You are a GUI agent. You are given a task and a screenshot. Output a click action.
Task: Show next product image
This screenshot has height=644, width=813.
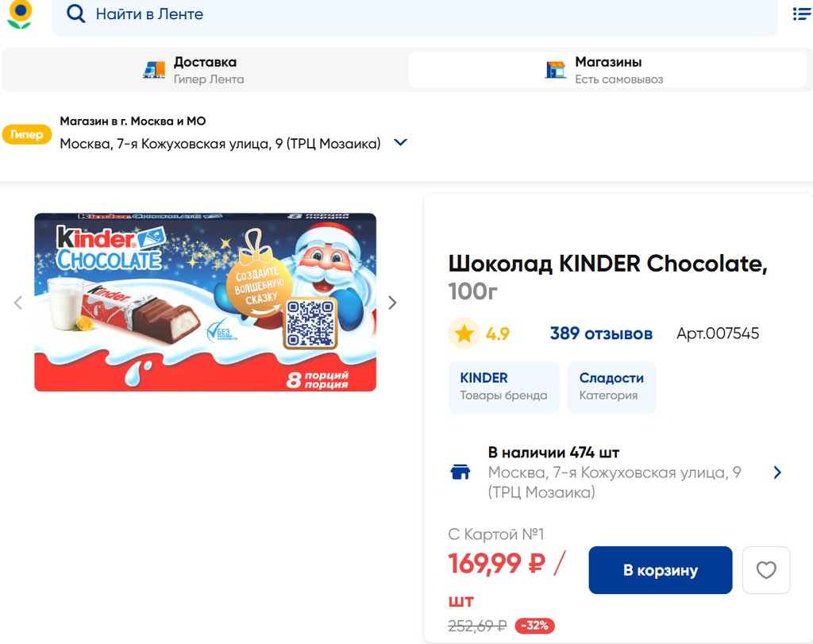(x=391, y=303)
